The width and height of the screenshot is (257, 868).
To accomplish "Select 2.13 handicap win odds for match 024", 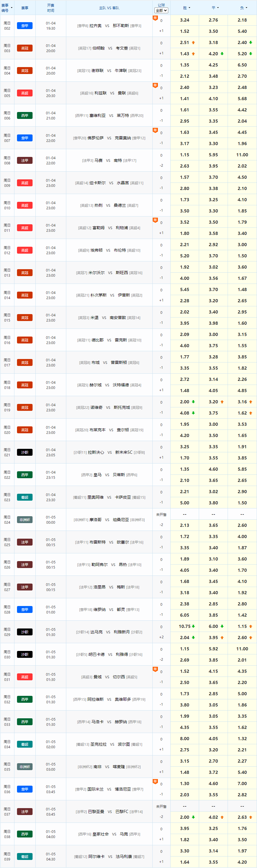I will click(184, 525).
